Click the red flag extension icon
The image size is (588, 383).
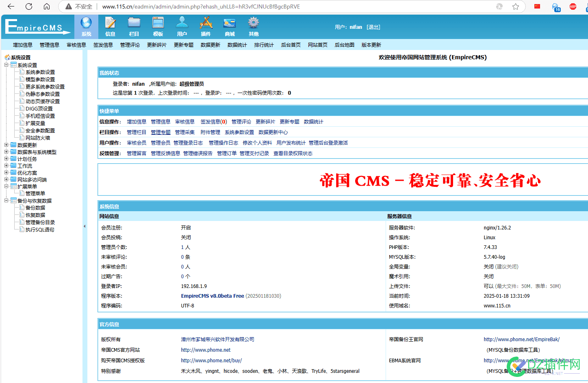click(x=537, y=6)
